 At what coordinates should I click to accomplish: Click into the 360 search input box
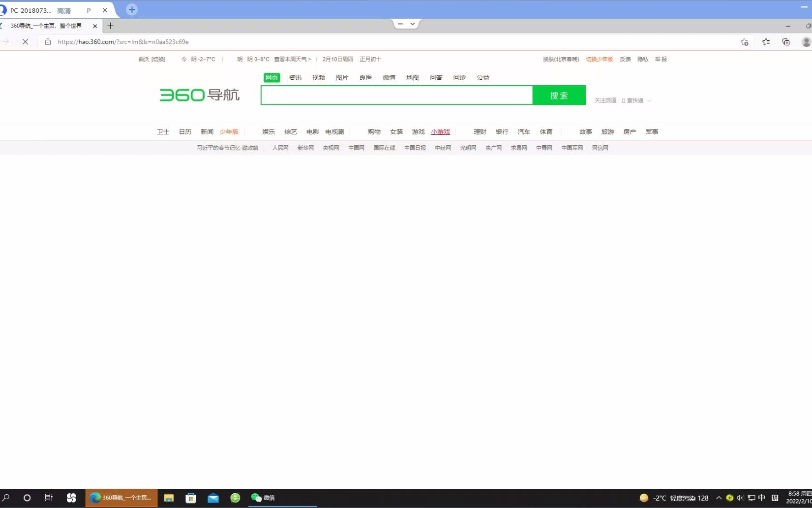[397, 95]
